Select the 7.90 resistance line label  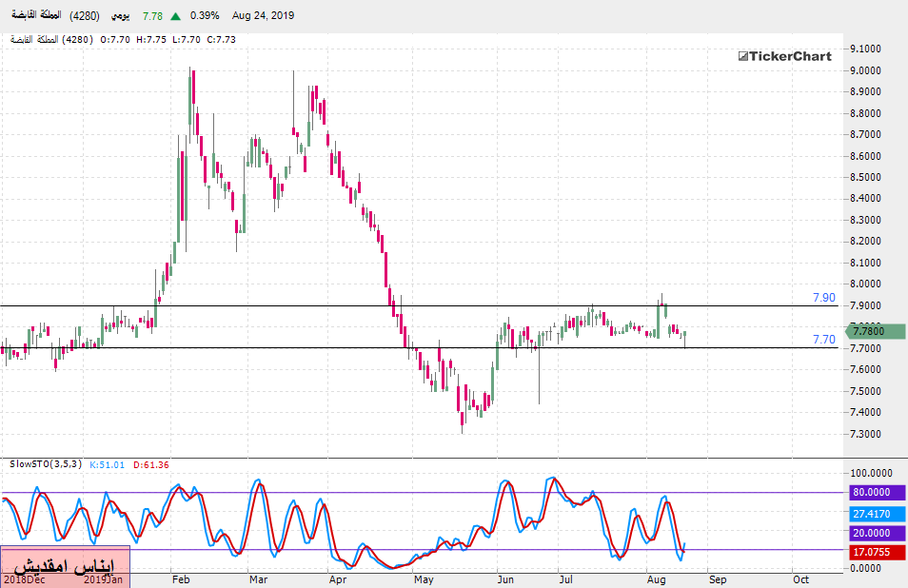click(823, 298)
